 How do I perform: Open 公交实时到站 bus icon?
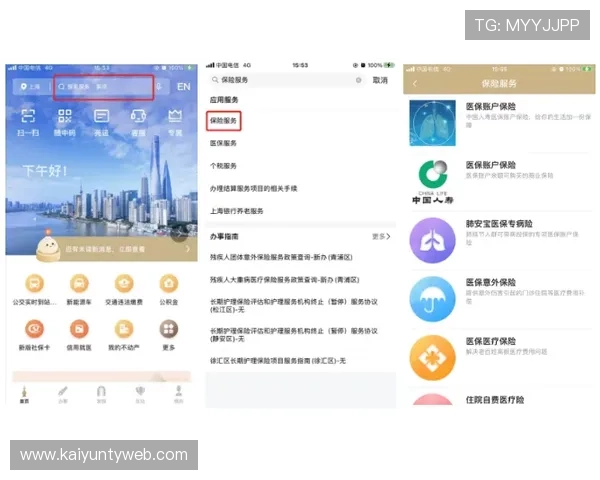pos(34,284)
